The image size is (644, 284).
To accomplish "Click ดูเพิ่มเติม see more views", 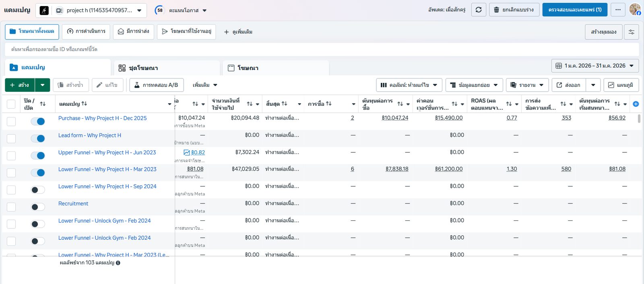I will click(238, 32).
